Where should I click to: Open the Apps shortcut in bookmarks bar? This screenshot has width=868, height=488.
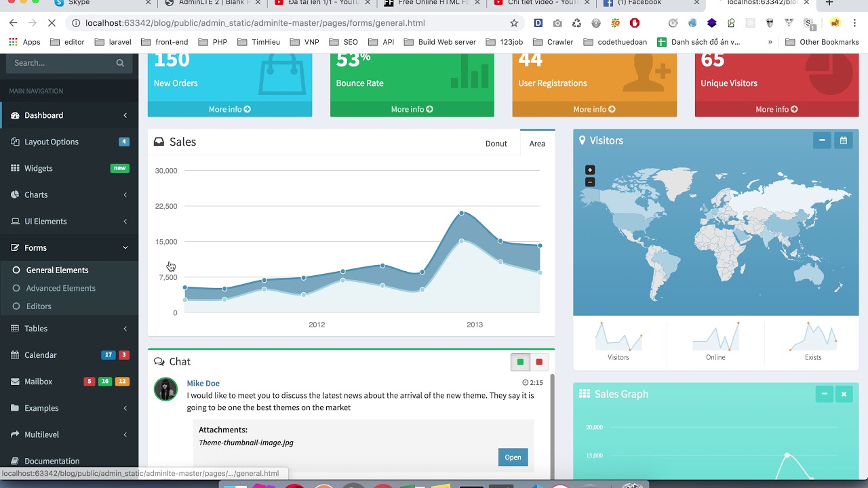pyautogui.click(x=24, y=42)
